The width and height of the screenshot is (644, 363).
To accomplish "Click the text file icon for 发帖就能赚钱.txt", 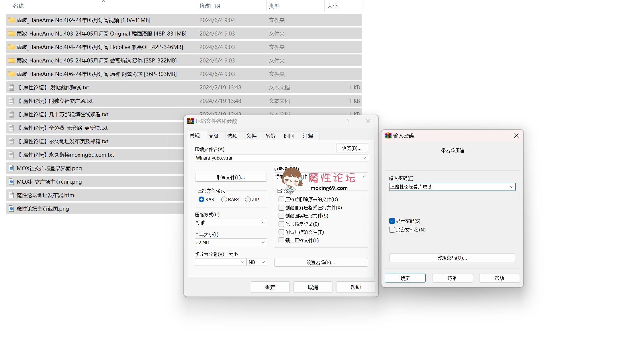I will [11, 87].
